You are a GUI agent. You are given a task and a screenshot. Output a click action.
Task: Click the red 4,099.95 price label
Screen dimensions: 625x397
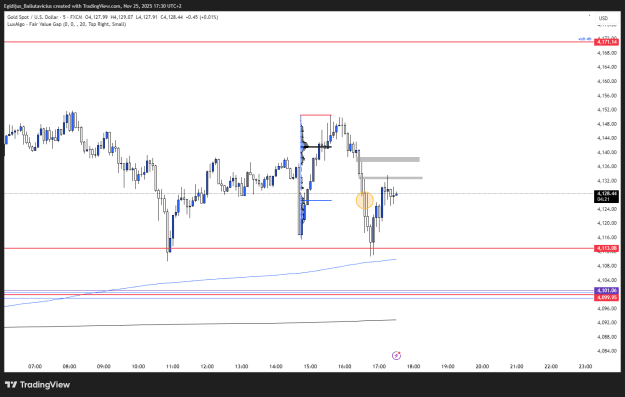[606, 297]
